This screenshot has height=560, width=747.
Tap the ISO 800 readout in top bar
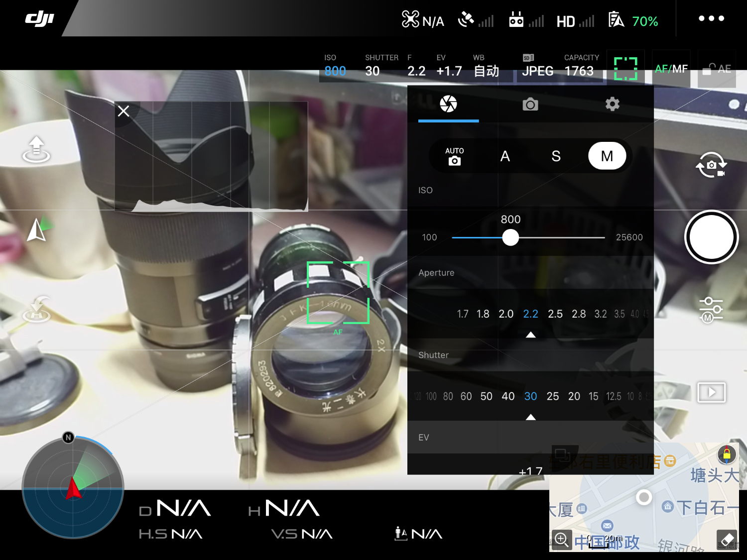[x=335, y=66]
